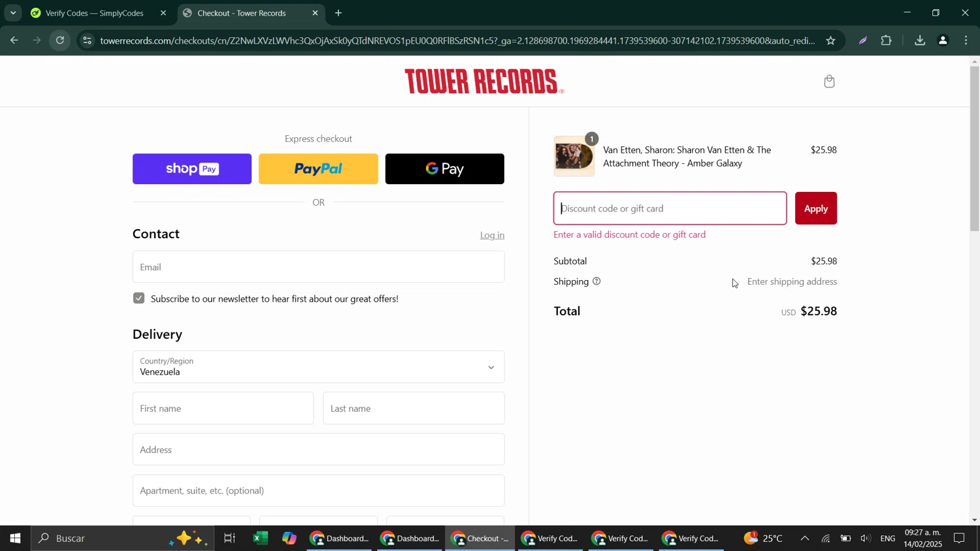Viewport: 980px width, 551px height.
Task: Pay with the Shop Pay button
Action: pyautogui.click(x=192, y=169)
